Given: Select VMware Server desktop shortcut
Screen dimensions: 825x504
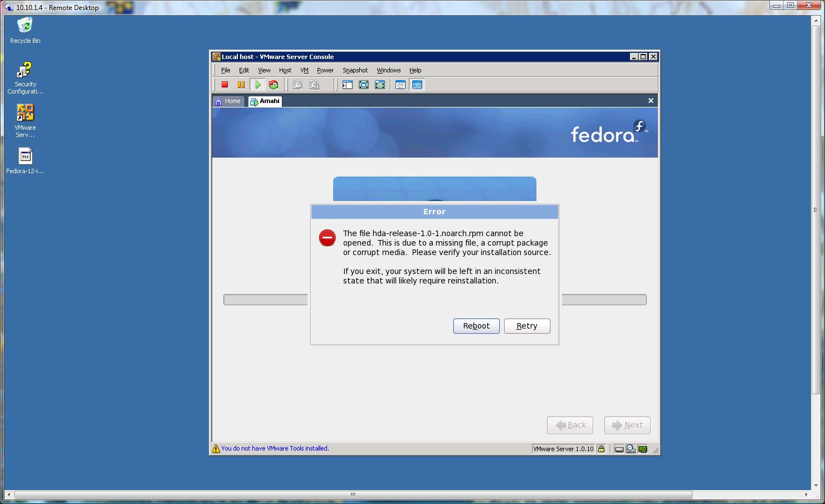Looking at the screenshot, I should coord(25,121).
